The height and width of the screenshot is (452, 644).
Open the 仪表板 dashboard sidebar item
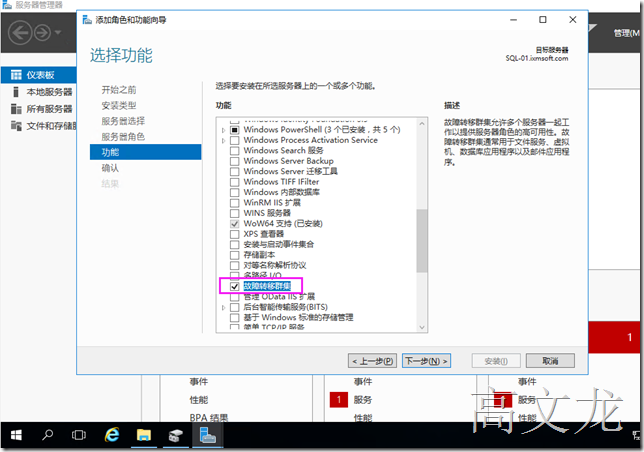click(39, 75)
